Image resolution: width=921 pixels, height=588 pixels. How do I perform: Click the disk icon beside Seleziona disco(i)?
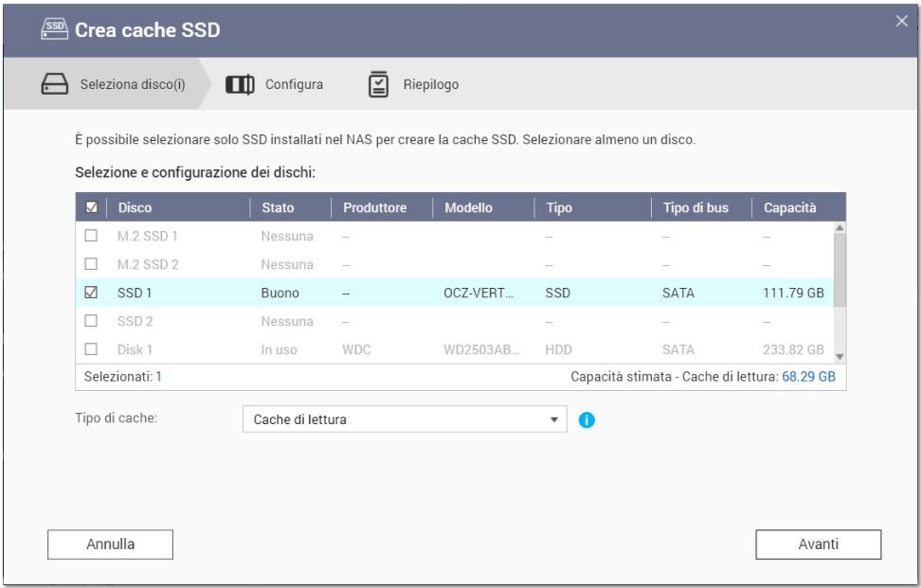[x=52, y=84]
